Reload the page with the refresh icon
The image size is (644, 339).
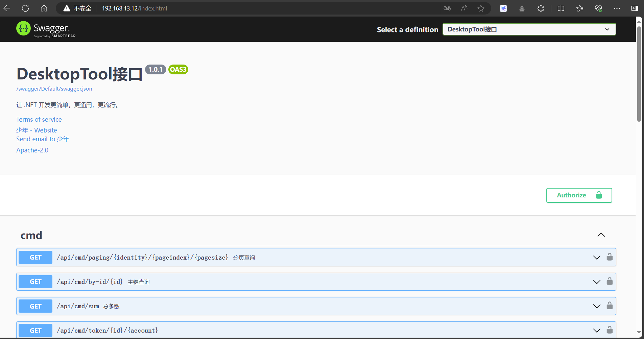click(25, 8)
